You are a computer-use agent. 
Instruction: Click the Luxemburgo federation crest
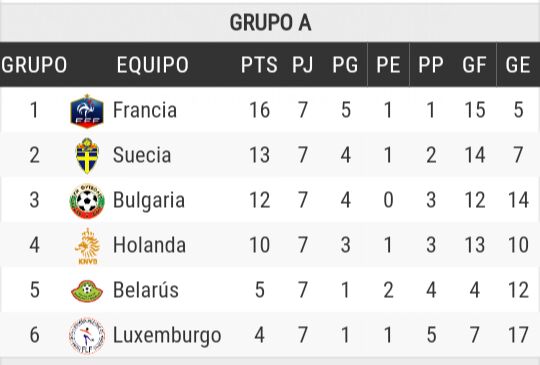pyautogui.click(x=87, y=335)
